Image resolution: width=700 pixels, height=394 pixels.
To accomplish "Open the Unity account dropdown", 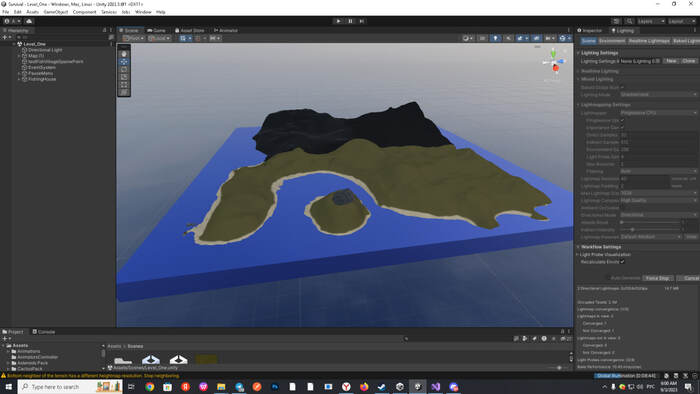I will [x=12, y=21].
